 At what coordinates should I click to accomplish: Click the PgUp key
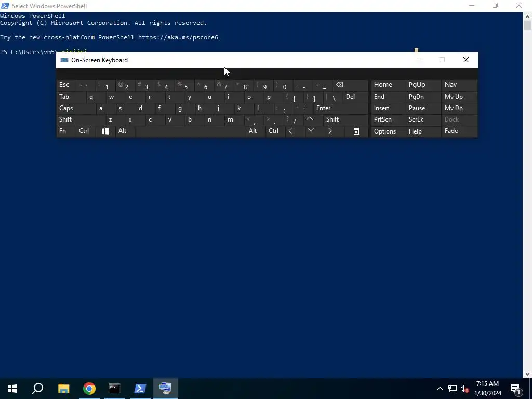(423, 85)
